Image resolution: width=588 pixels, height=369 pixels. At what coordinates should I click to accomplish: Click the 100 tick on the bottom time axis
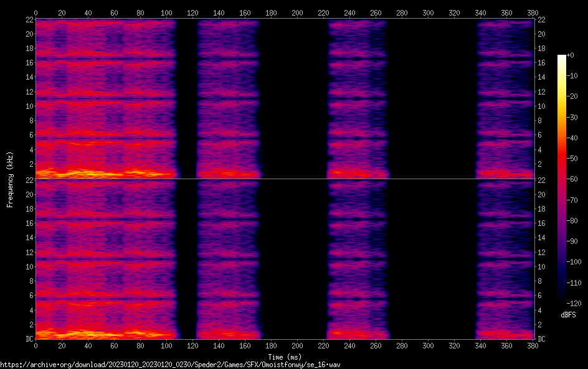click(x=166, y=346)
